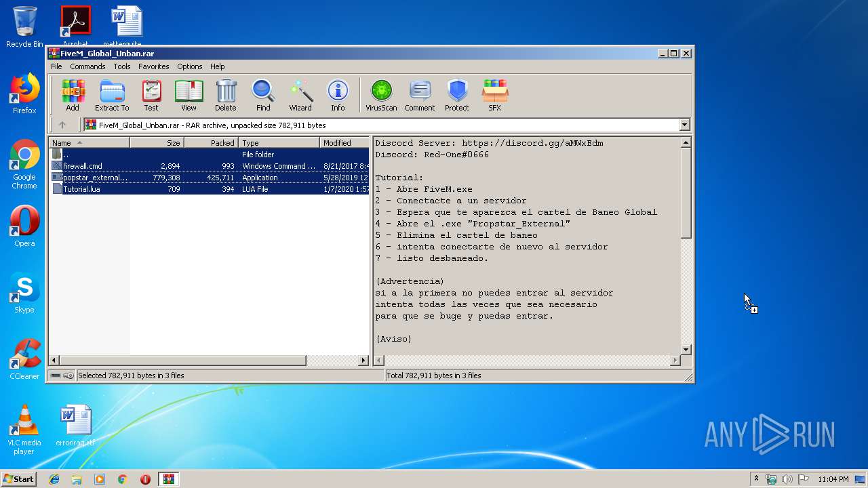Click file list horizontal scrollbar thumb
The width and height of the screenshot is (868, 488).
tap(183, 361)
